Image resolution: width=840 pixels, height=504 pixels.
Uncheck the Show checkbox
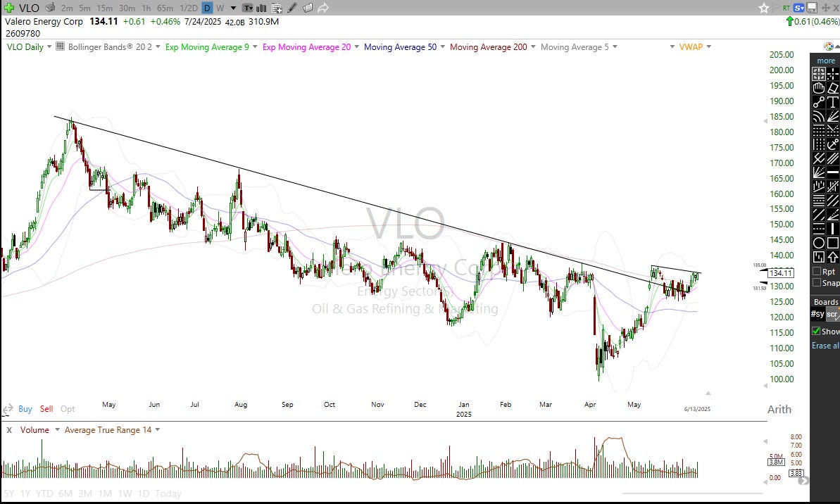[816, 331]
